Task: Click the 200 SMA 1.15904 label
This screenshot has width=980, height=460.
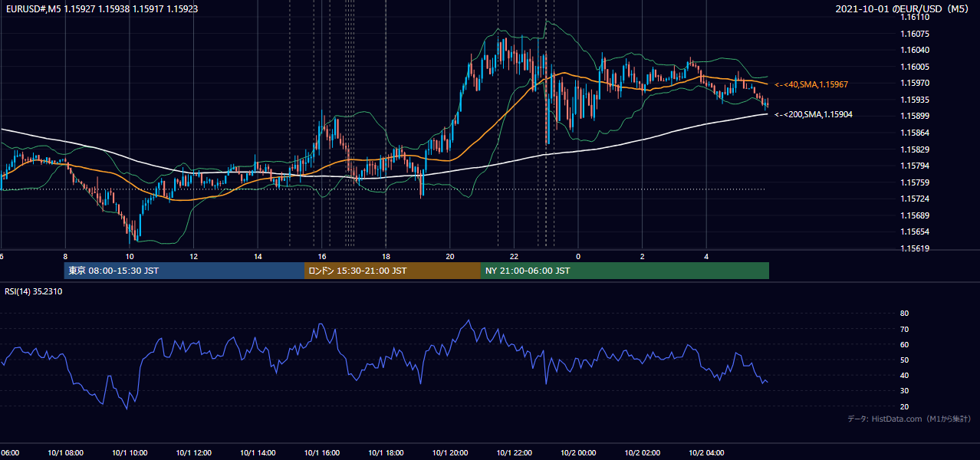Action: click(x=814, y=114)
